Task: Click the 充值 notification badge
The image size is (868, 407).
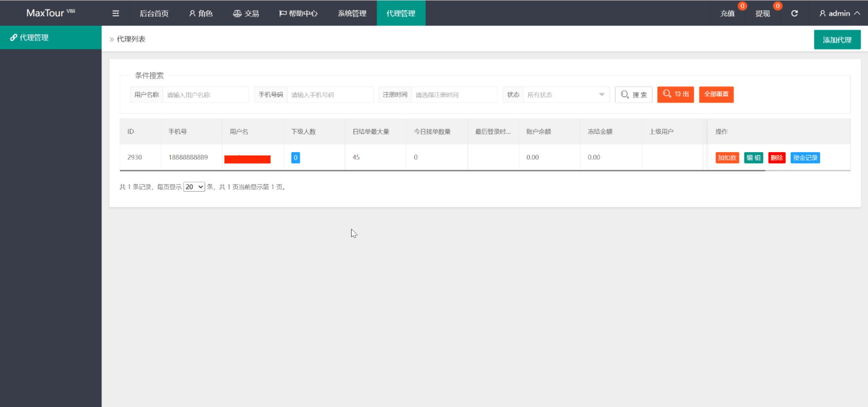Action: click(742, 6)
